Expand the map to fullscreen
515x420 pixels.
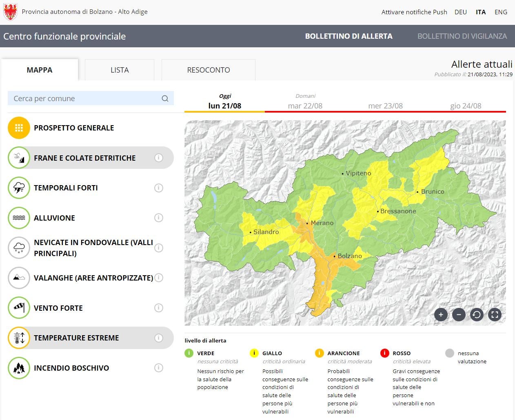coord(495,314)
